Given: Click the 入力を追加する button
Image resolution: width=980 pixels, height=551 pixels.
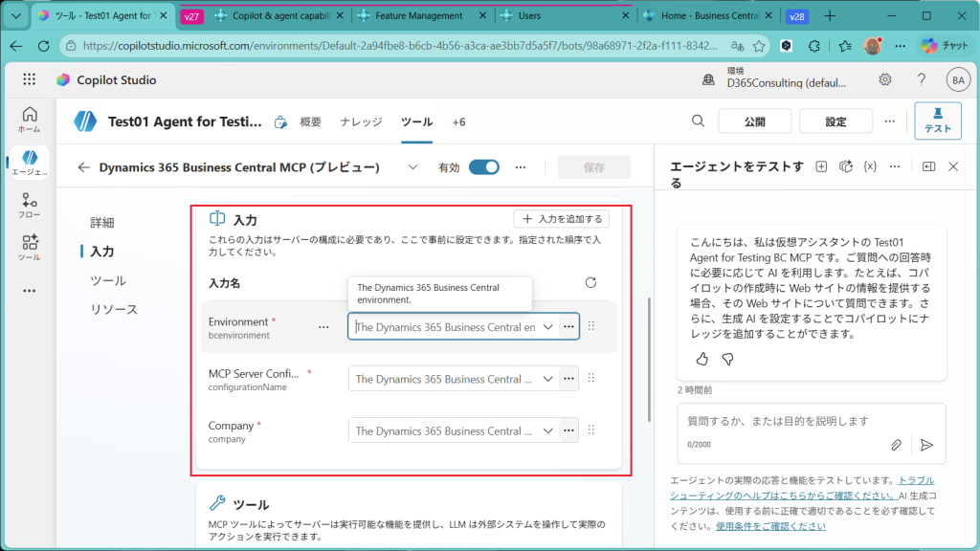Looking at the screenshot, I should tap(562, 219).
